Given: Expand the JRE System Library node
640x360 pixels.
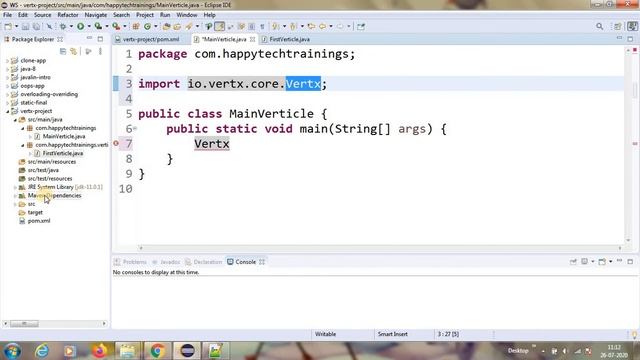Looking at the screenshot, I should pyautogui.click(x=15, y=187).
